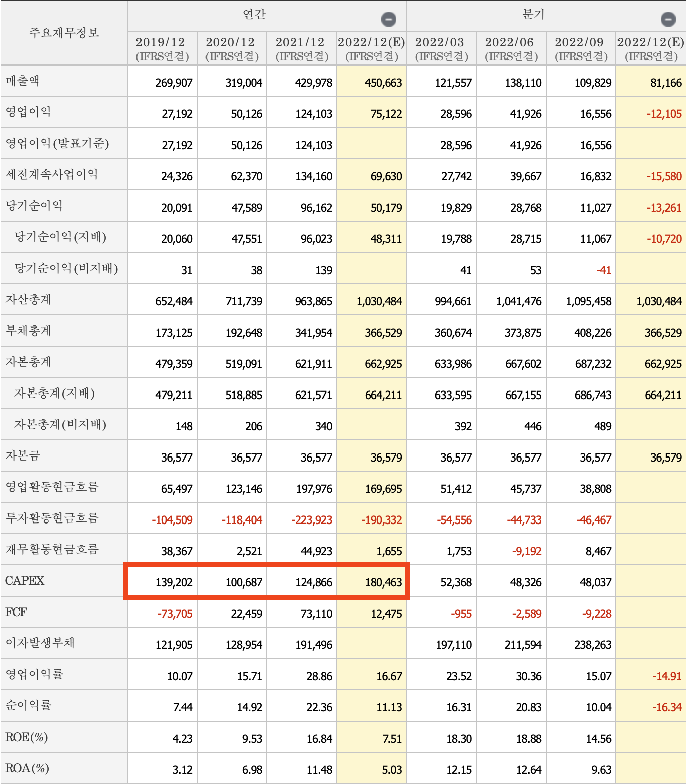Click the 2022/06 quarterly column header
687x784 pixels.
click(511, 49)
